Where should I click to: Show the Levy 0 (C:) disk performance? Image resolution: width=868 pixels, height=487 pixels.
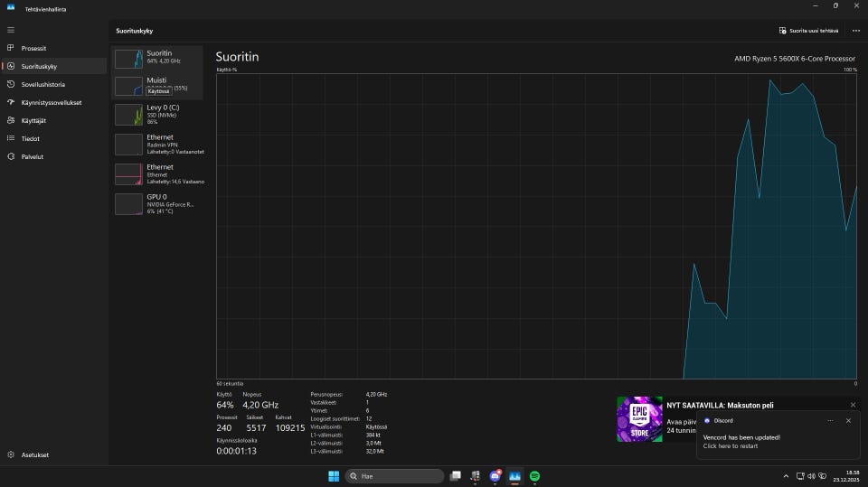pyautogui.click(x=157, y=115)
